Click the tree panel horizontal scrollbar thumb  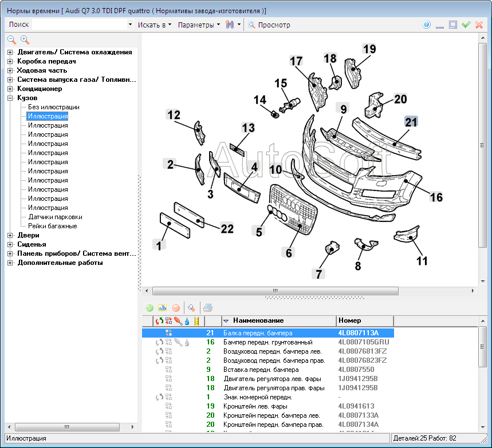click(x=67, y=427)
